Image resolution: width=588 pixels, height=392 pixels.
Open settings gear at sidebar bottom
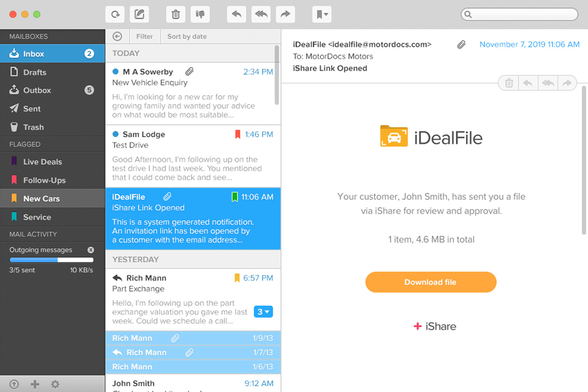(55, 384)
